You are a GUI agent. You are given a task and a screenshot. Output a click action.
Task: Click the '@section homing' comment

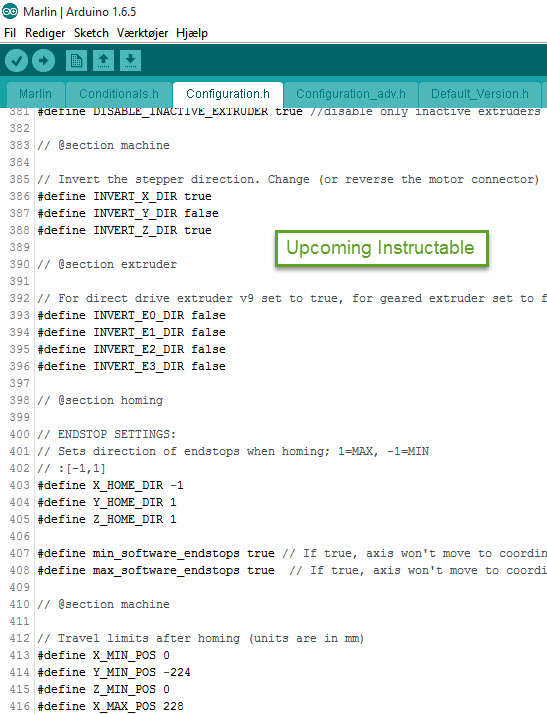[100, 400]
